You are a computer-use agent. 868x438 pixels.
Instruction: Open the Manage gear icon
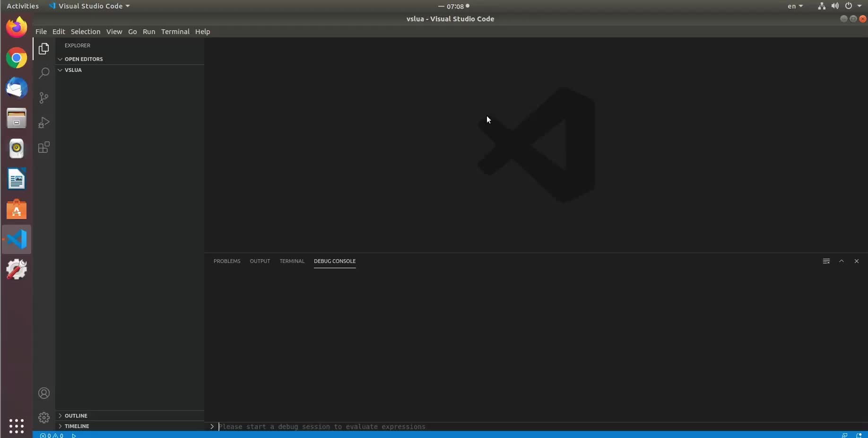click(44, 418)
